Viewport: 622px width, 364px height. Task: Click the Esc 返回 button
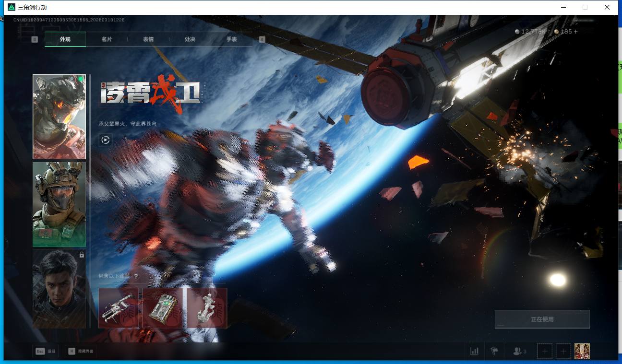point(45,352)
